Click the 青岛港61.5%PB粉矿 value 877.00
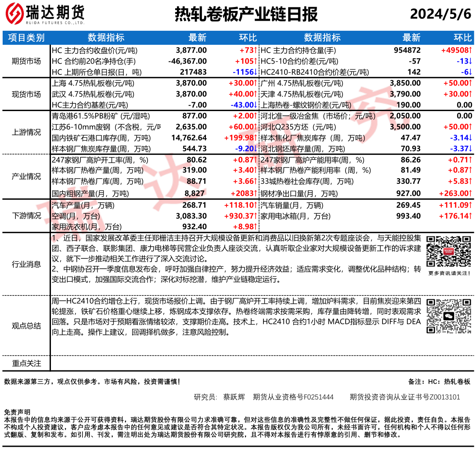This screenshot has height=449, width=476. coord(195,116)
